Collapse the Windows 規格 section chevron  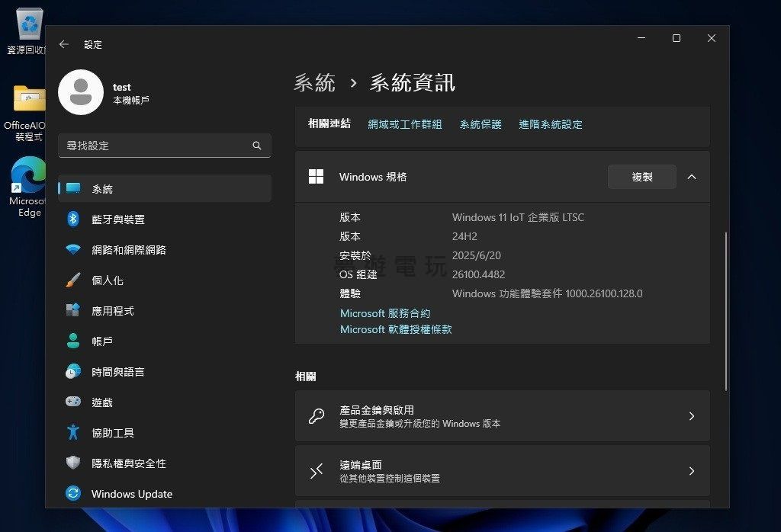692,177
